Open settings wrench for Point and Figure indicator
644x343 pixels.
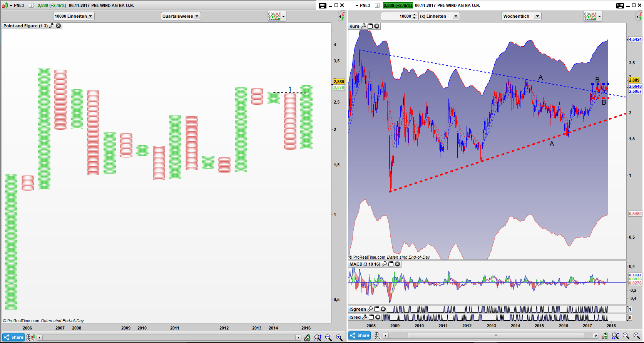tap(52, 26)
